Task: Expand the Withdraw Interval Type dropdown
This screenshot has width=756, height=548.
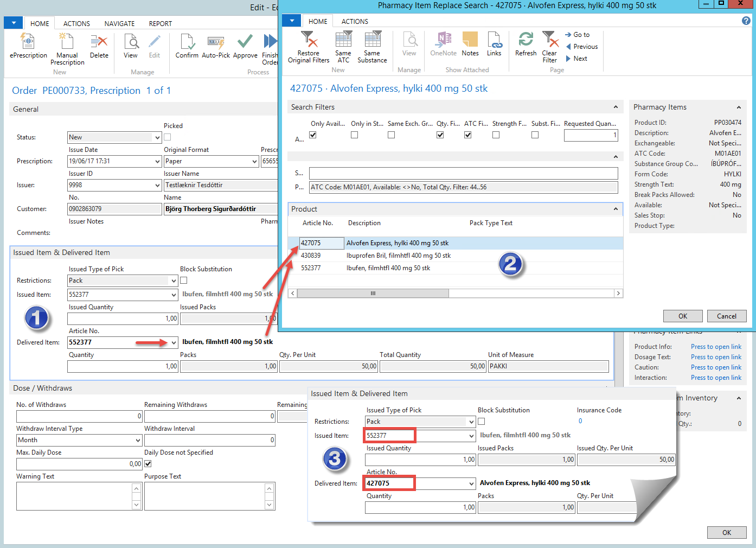Action: click(138, 441)
